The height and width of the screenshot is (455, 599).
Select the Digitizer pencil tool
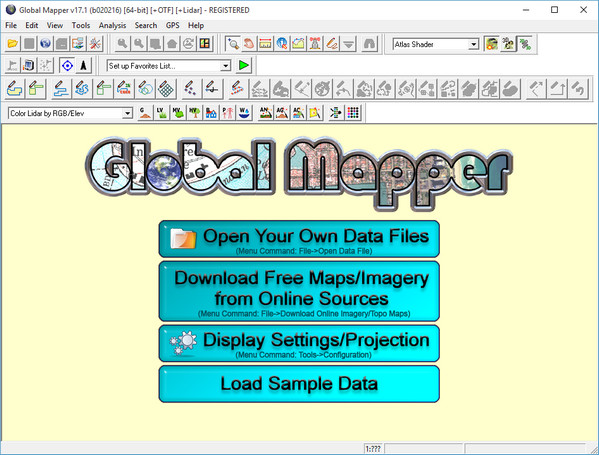pyautogui.click(x=332, y=44)
